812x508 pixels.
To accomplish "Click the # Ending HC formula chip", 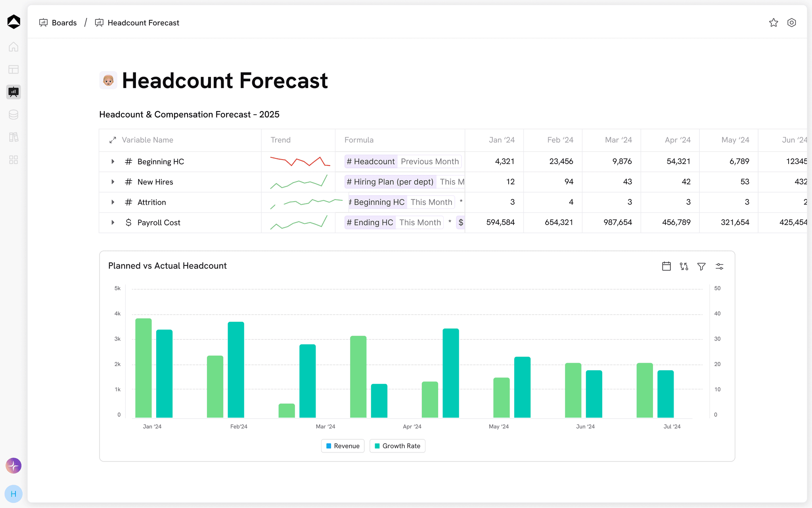I will click(x=370, y=222).
